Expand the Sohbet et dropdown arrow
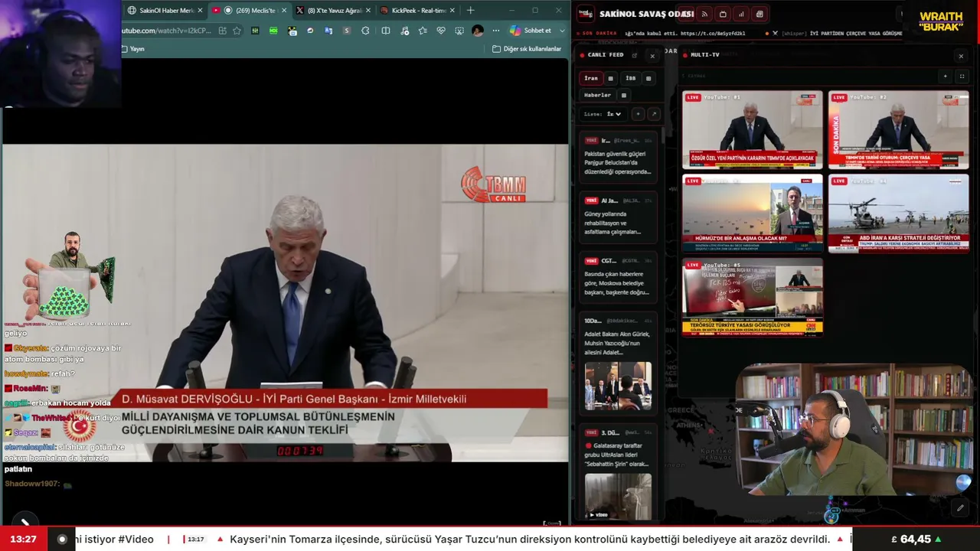980x551 pixels. [563, 31]
